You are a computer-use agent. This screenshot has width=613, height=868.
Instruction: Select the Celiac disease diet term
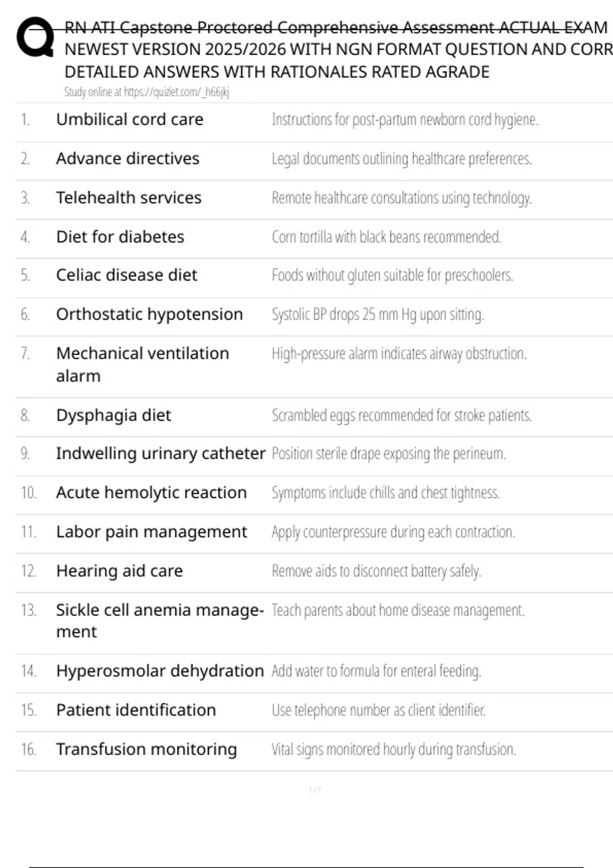[126, 275]
